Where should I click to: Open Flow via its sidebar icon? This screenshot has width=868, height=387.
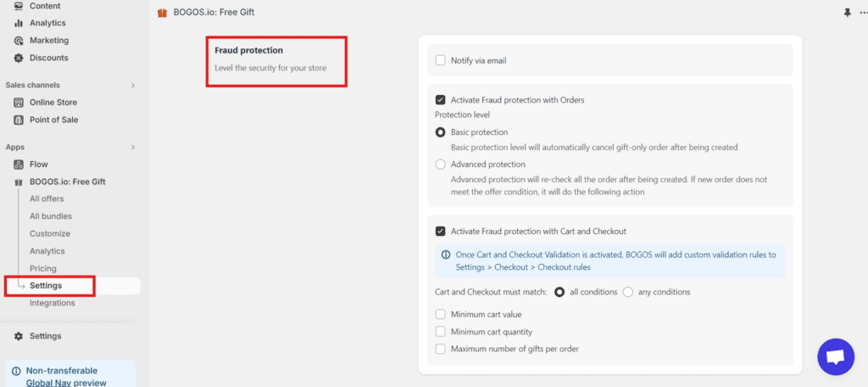tap(19, 165)
